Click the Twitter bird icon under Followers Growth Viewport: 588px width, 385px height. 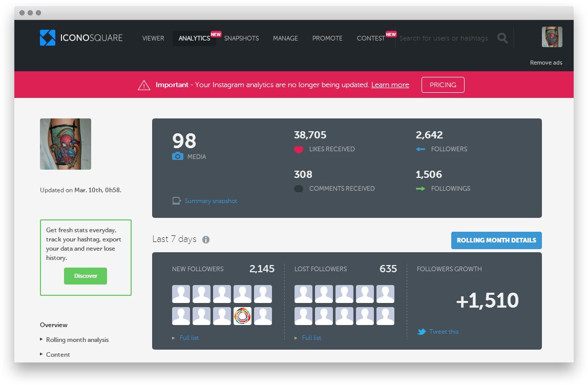(x=422, y=332)
